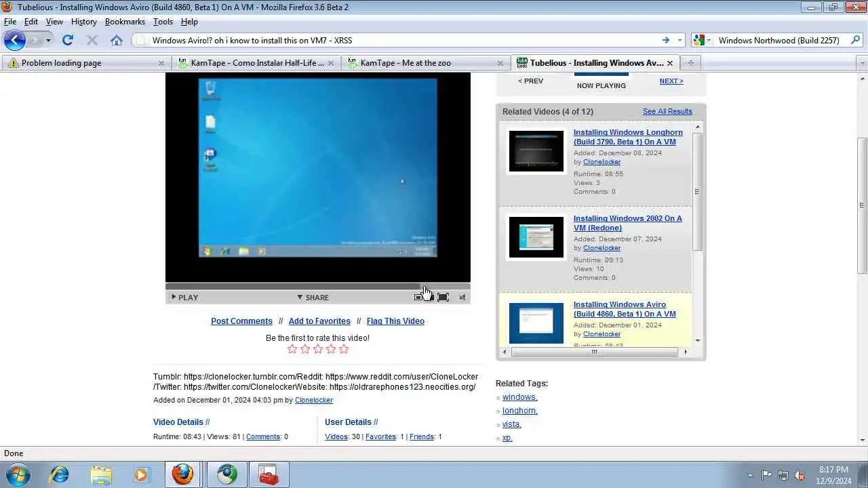Click the related videos horizontal scrollbar

point(594,352)
